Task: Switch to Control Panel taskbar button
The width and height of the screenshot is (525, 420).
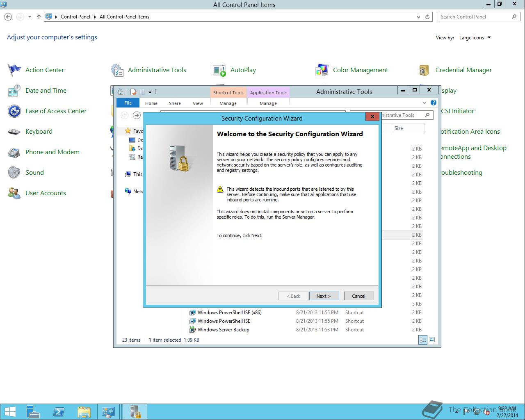Action: click(x=109, y=412)
